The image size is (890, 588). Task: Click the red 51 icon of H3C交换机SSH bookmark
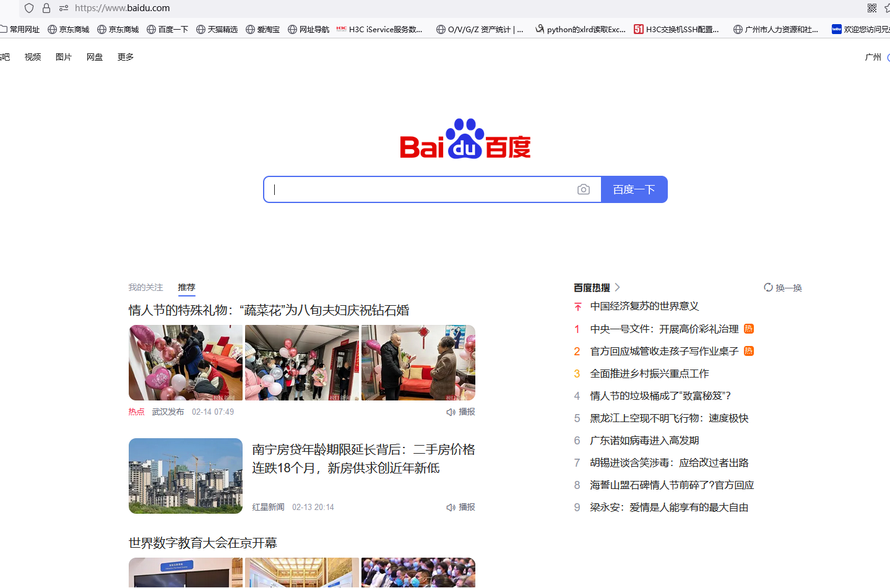point(639,29)
